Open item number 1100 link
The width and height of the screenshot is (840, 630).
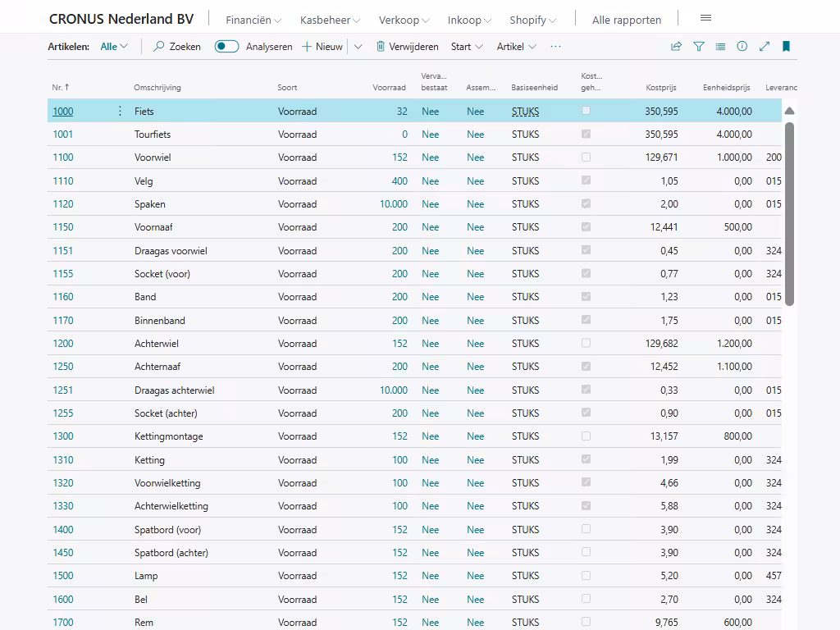[x=63, y=157]
